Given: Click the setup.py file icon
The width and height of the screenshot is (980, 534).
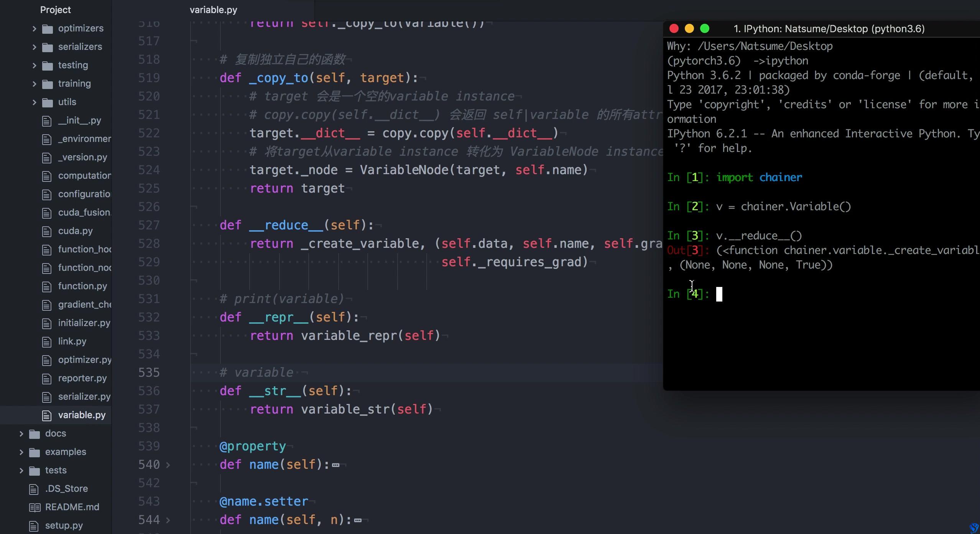Looking at the screenshot, I should click(x=34, y=526).
